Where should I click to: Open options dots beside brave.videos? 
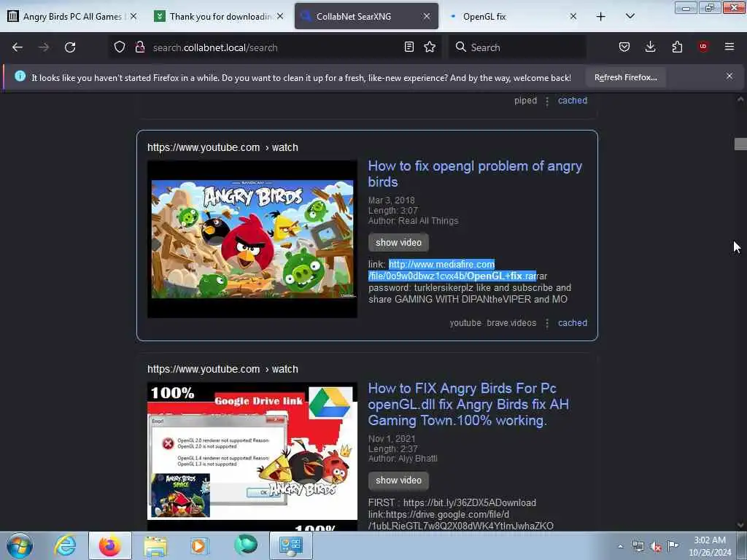click(x=547, y=323)
